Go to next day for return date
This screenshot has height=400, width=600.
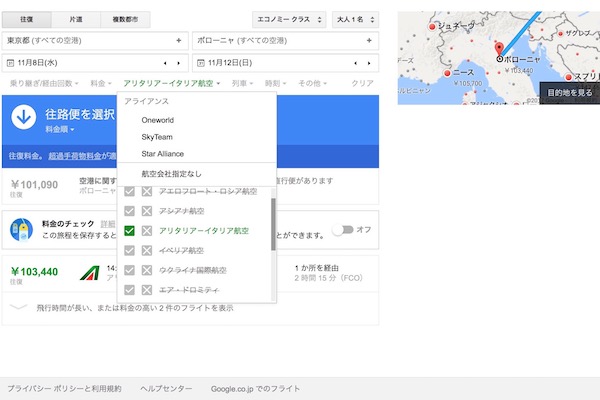369,63
